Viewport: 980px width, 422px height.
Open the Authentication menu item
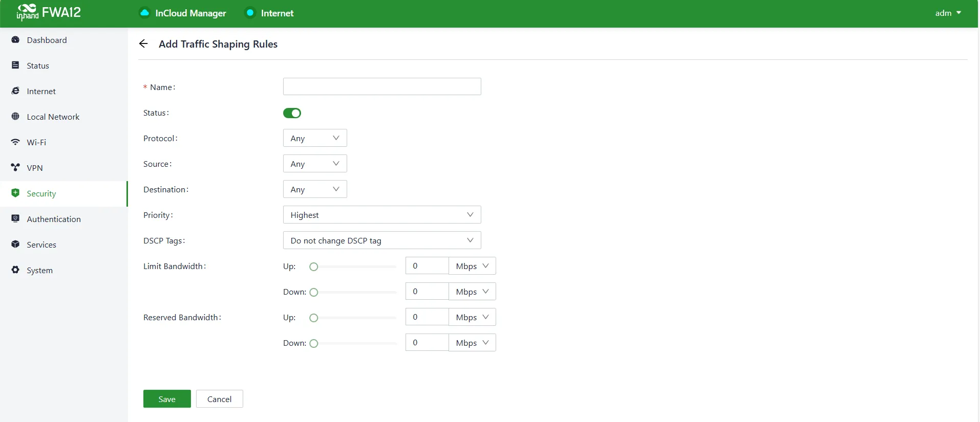pos(64,219)
